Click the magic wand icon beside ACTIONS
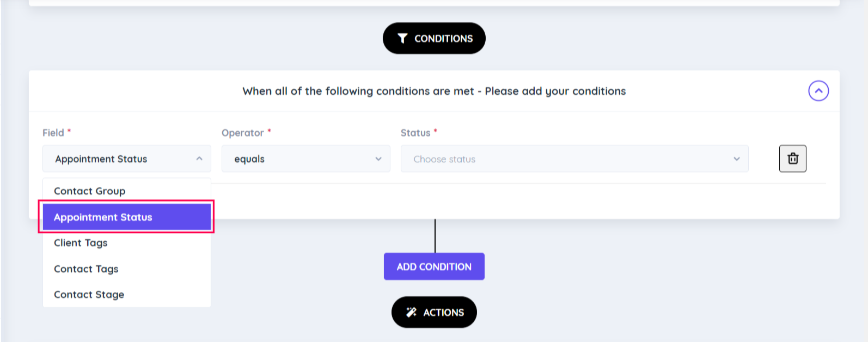 [411, 312]
